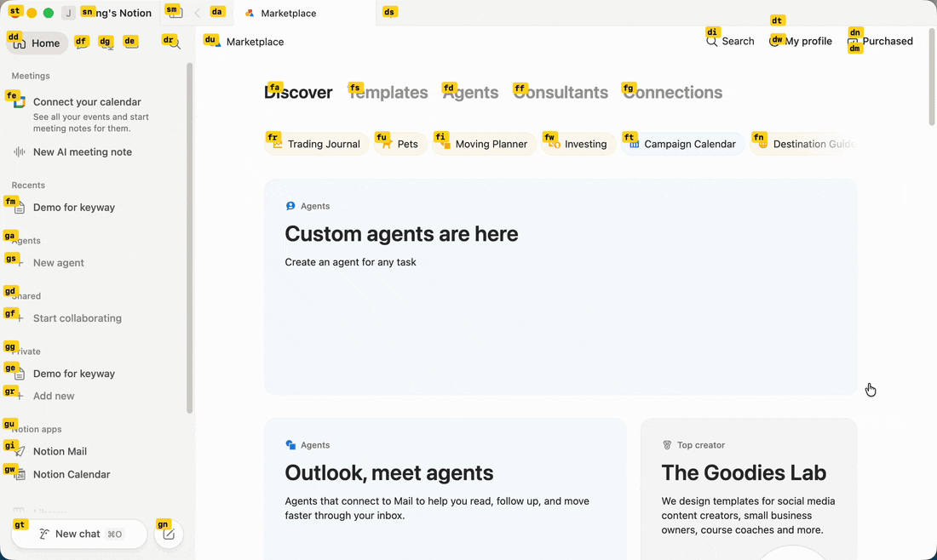Collapse the Meetings section header
Image resolution: width=937 pixels, height=560 pixels.
31,76
